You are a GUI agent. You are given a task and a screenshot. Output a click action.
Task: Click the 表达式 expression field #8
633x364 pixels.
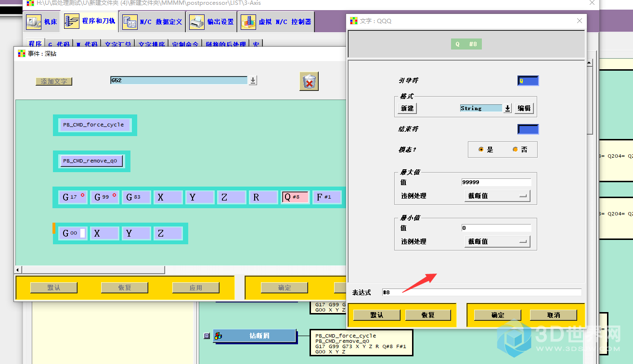(x=482, y=292)
